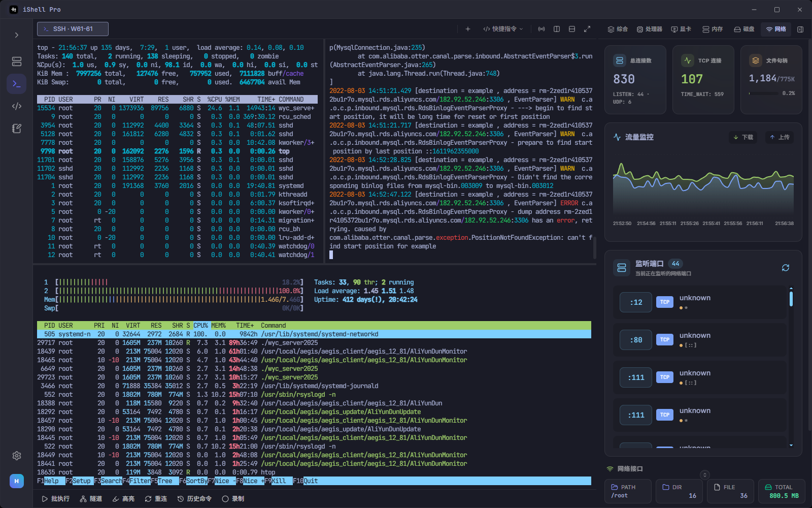Open the 快捷指令 quick commands dropdown
The image size is (812, 508).
[502, 29]
